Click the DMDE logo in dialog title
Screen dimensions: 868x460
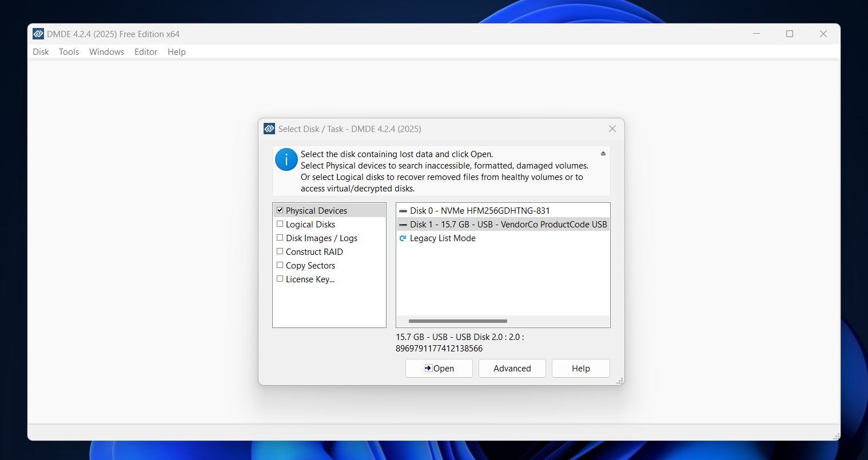[269, 129]
